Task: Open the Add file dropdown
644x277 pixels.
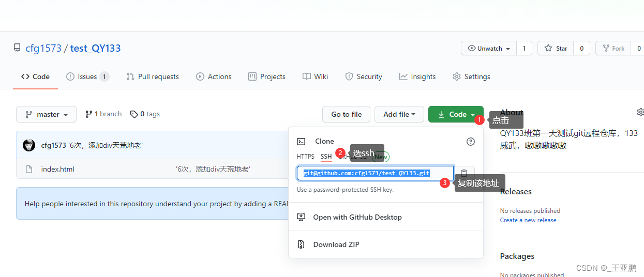Action: (x=399, y=114)
